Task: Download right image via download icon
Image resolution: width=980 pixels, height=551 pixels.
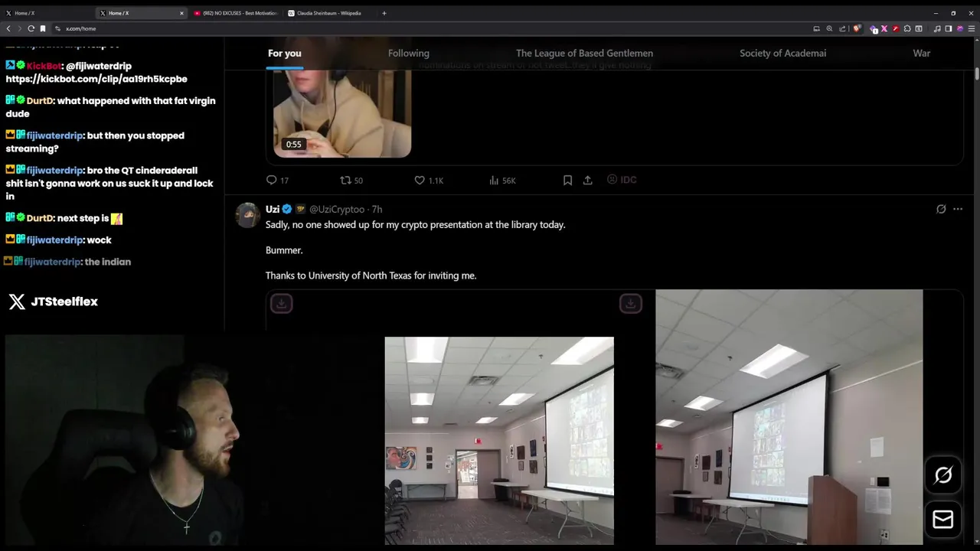Action: [630, 304]
